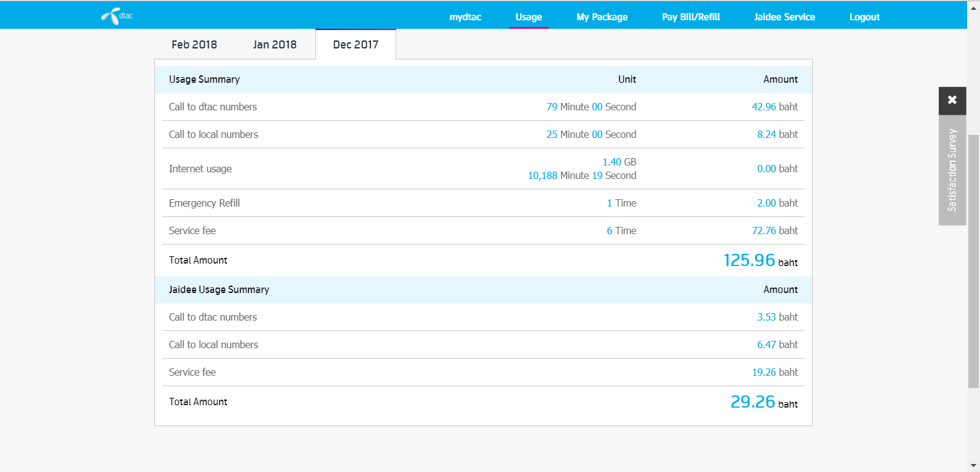Click the Jaidee 29.26 baht total
The height and width of the screenshot is (472, 980).
coord(763,402)
